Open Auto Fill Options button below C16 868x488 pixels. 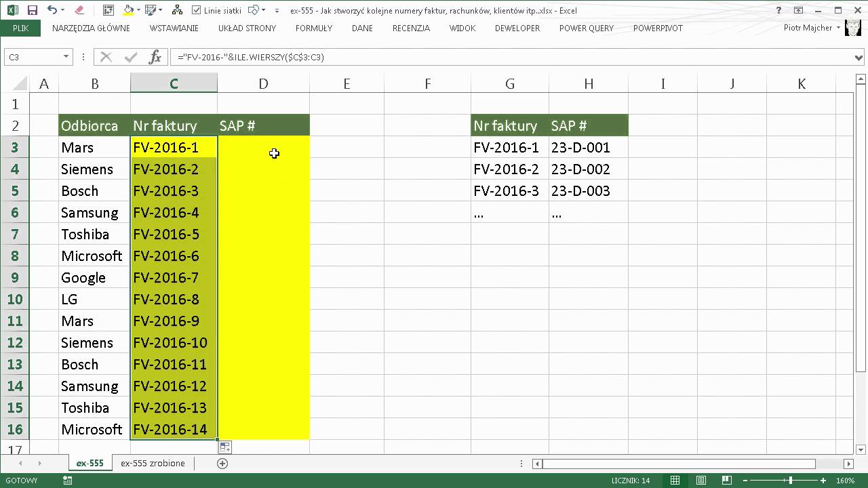coord(224,447)
